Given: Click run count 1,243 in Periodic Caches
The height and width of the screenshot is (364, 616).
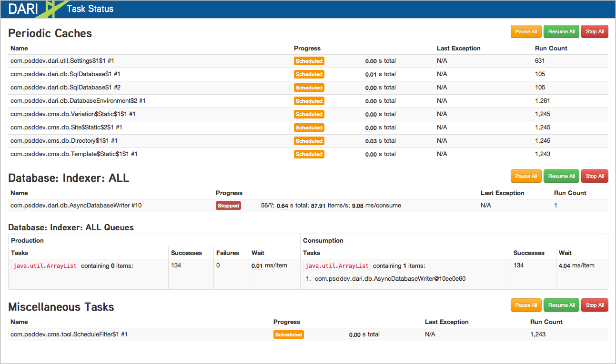Looking at the screenshot, I should [x=543, y=154].
